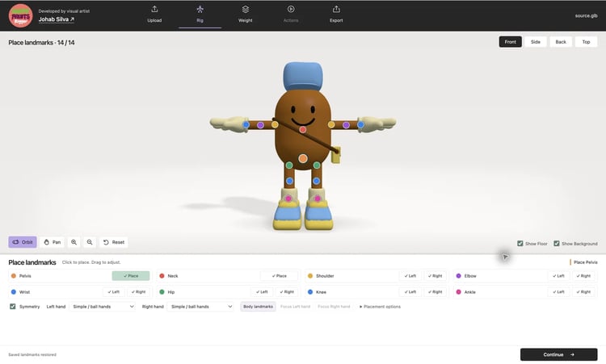Image resolution: width=606 pixels, height=364 pixels.
Task: Expand Placement options
Action: [x=381, y=307]
